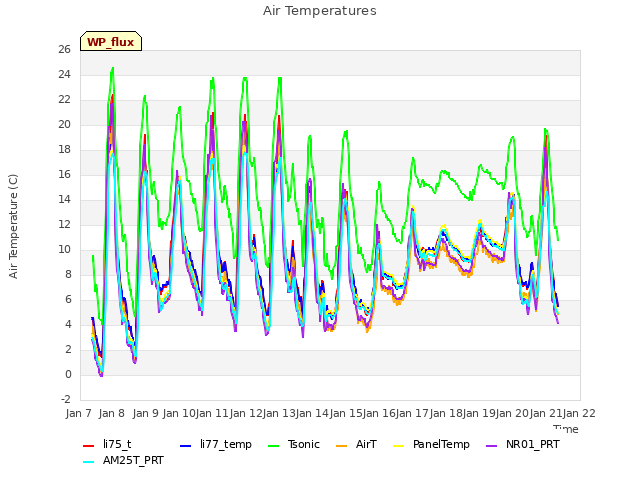Viewport: 640px width, 480px height.
Task: Click the Time x-axis label
Action: click(566, 428)
